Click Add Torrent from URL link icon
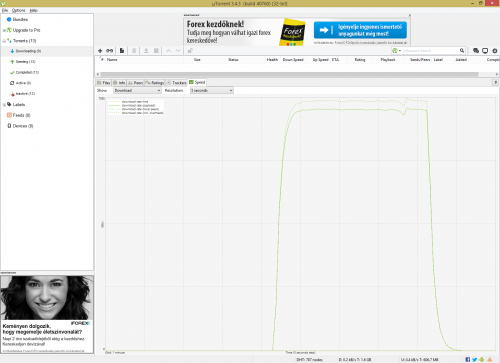Viewport: 500px width, 363px height. click(110, 51)
